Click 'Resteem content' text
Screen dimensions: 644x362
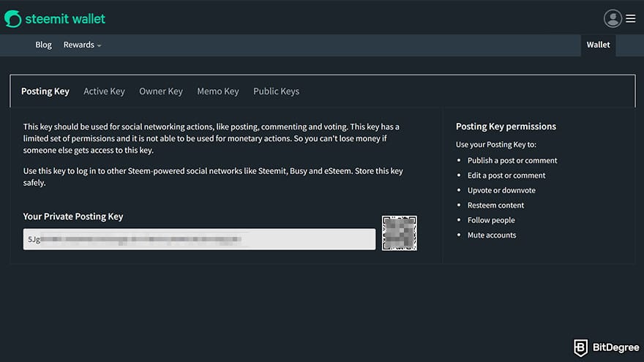[x=495, y=205]
